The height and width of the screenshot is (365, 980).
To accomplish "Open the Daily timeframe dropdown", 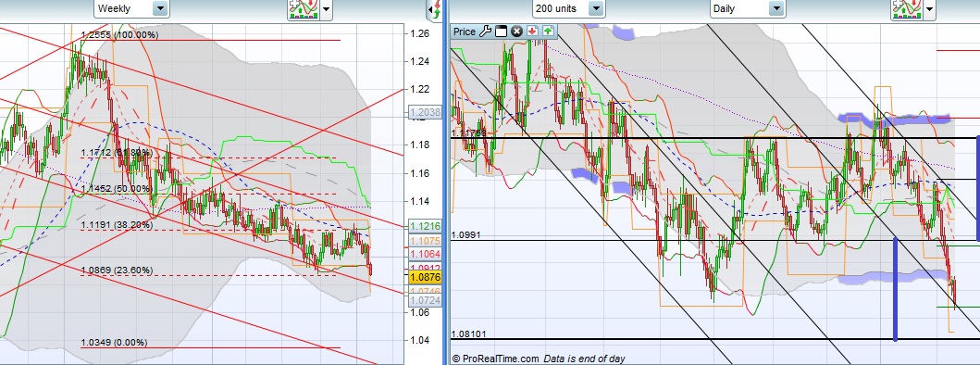I will 748,8.
